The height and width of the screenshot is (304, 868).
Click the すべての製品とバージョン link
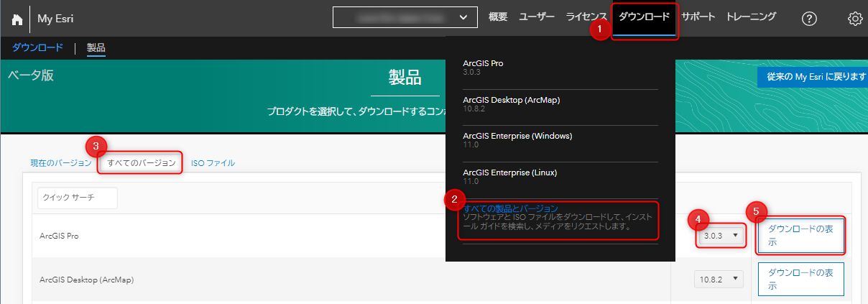click(x=511, y=209)
